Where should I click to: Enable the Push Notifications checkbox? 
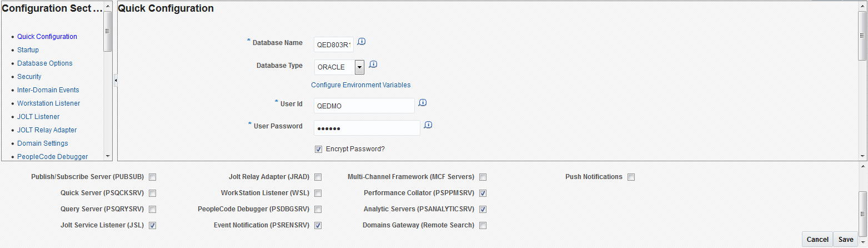631,177
